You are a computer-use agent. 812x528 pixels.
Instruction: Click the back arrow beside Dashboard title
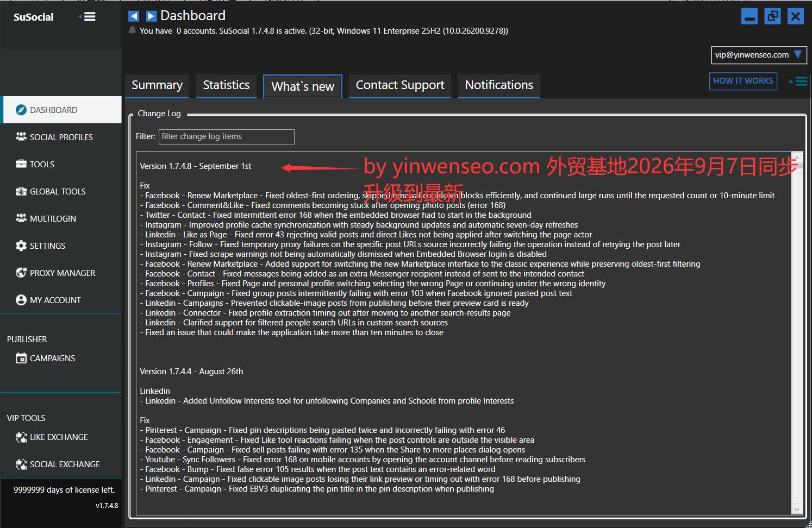click(x=134, y=16)
